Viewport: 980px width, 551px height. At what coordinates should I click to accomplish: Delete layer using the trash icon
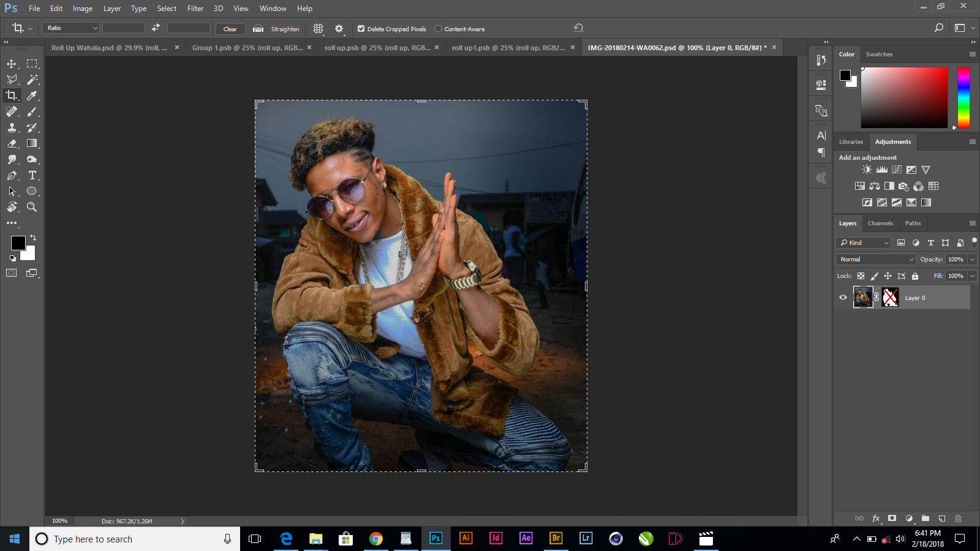pos(959,519)
